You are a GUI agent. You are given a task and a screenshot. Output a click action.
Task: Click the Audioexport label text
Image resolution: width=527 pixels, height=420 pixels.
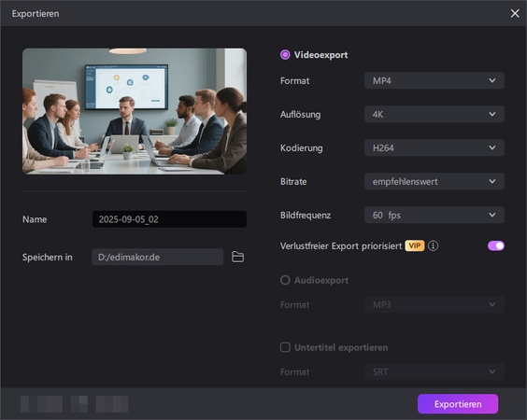coord(321,280)
